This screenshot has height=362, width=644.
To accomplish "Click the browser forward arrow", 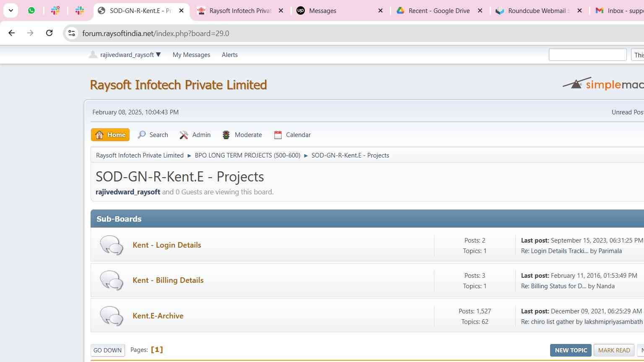I will [30, 33].
